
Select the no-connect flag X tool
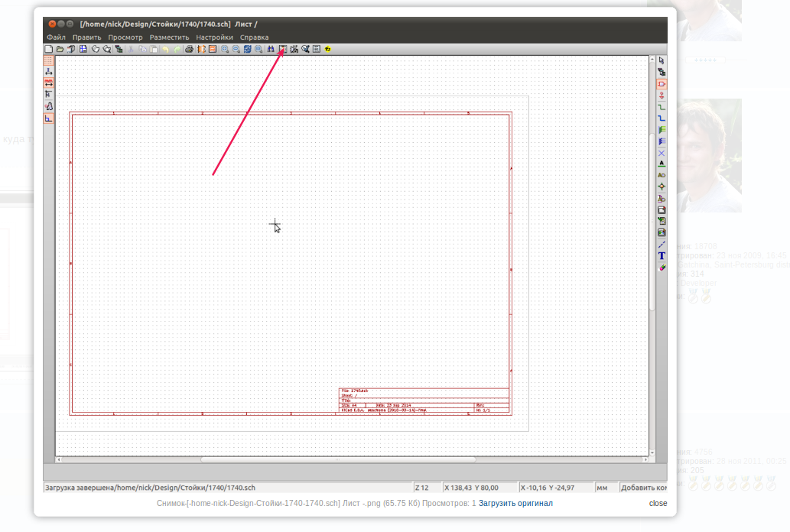click(x=662, y=153)
